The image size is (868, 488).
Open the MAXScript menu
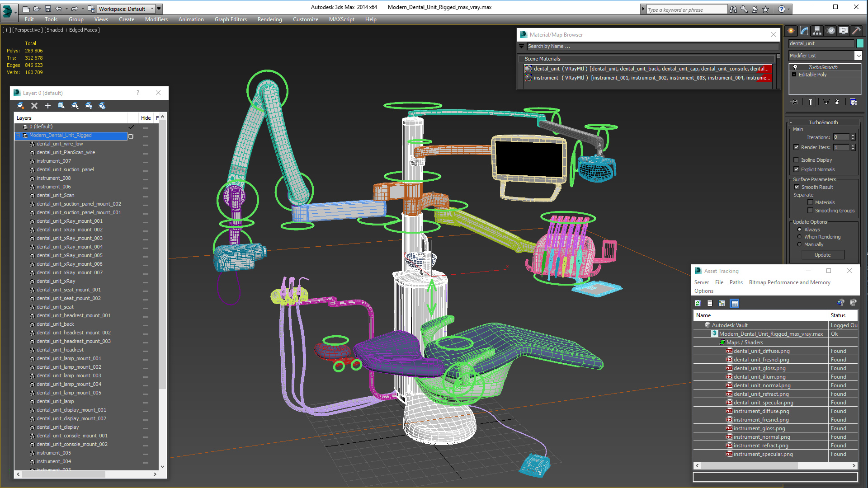(x=342, y=19)
